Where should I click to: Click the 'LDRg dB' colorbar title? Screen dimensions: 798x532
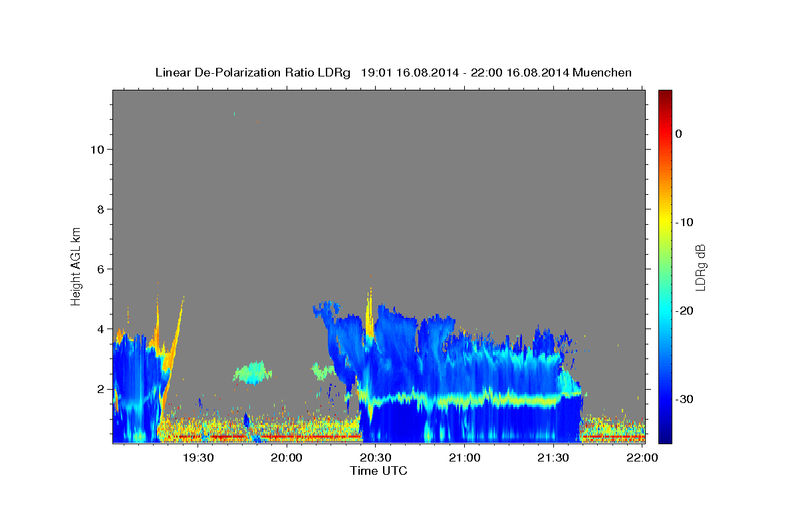pos(700,267)
